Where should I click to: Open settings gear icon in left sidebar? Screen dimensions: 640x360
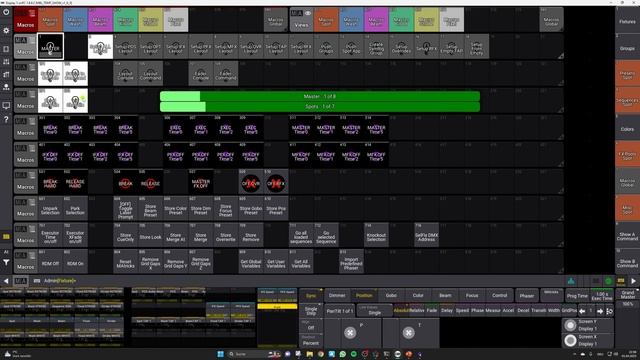(6, 31)
